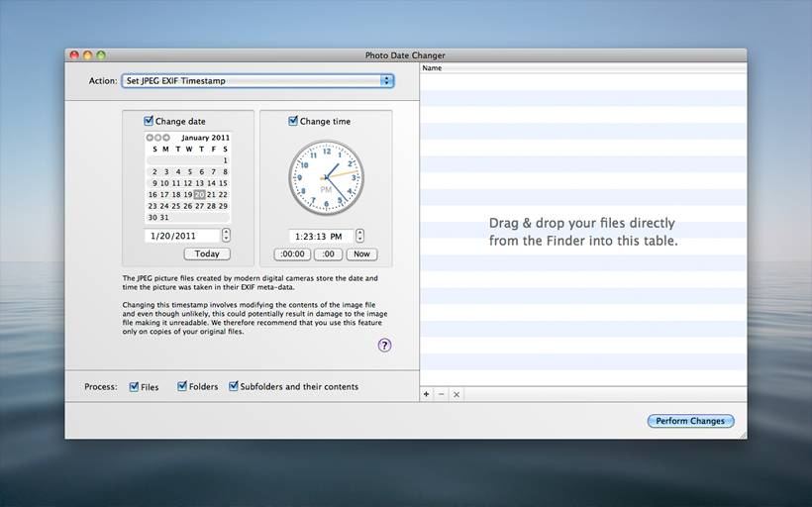Screen dimensions: 812x507
Task: Click the 1/20/2011 date field
Action: tap(183, 236)
